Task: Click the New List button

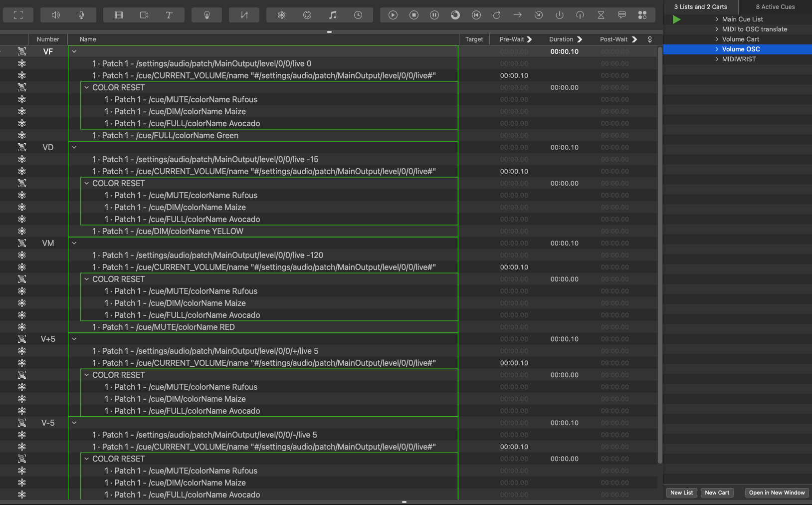Action: (681, 493)
